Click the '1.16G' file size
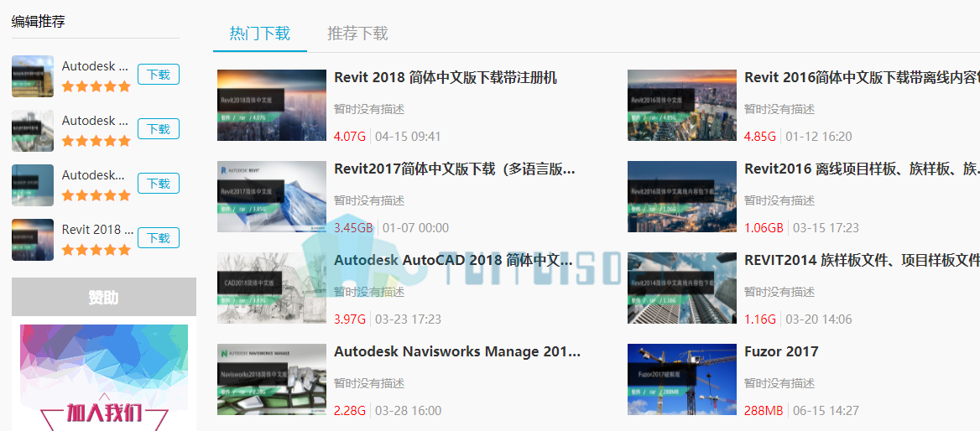This screenshot has width=980, height=431. (760, 319)
